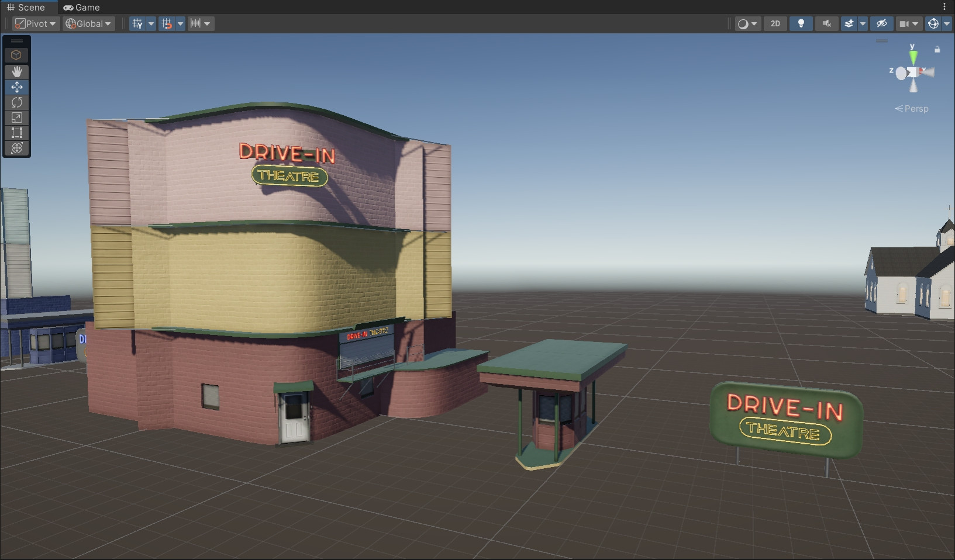Select the Transform tool

click(x=16, y=148)
